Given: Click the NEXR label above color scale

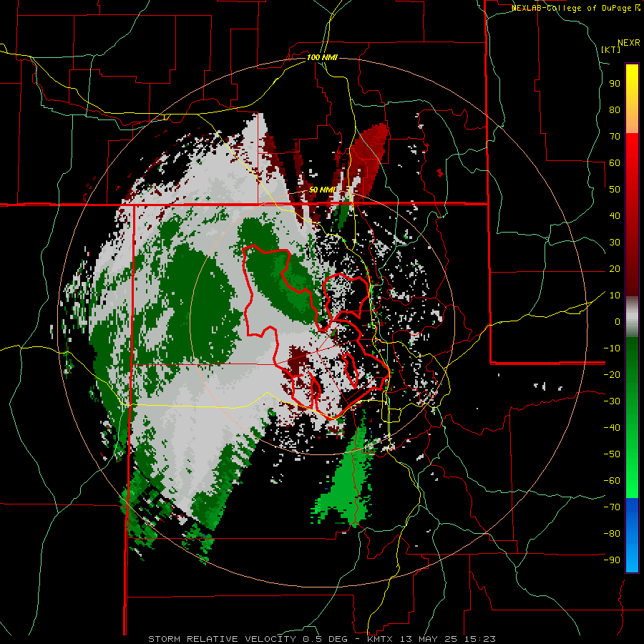Looking at the screenshot, I should pyautogui.click(x=629, y=42).
